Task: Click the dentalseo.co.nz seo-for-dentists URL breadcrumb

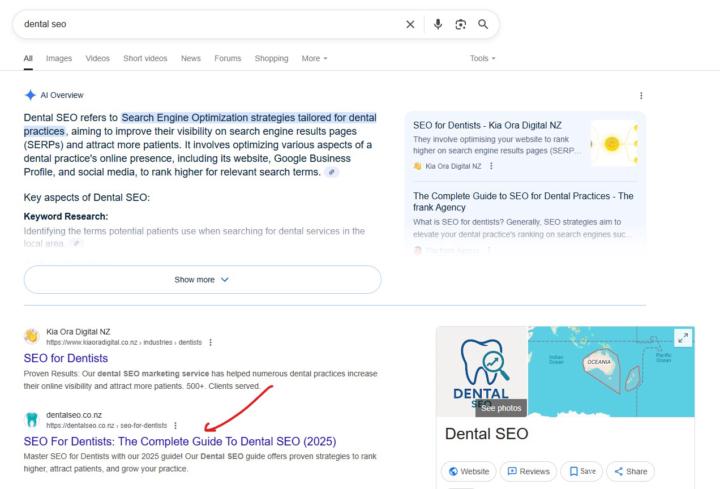Action: 107,426
